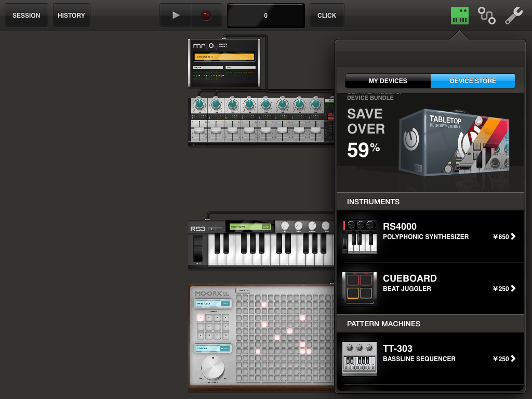Tap the RS4000 synthesizer thumbnail

pyautogui.click(x=360, y=236)
